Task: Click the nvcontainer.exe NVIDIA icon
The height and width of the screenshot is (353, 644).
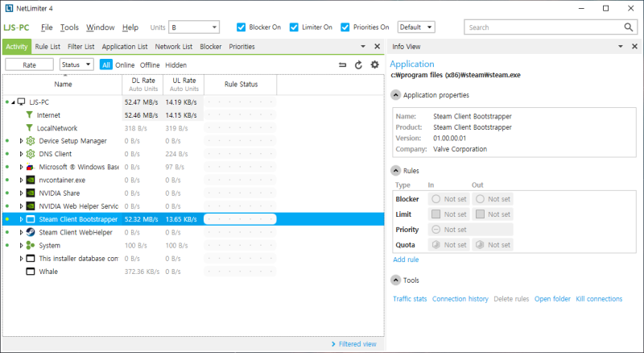Action: point(31,180)
